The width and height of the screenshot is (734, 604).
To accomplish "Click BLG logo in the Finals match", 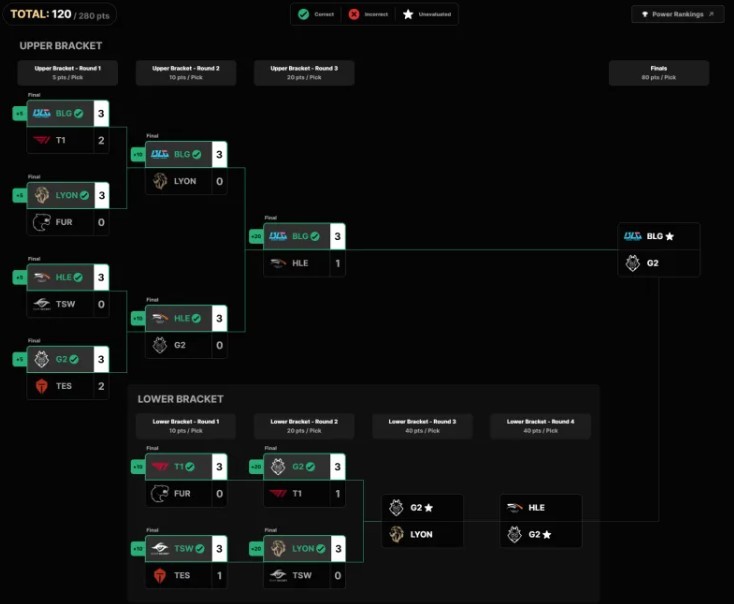I will [x=632, y=236].
